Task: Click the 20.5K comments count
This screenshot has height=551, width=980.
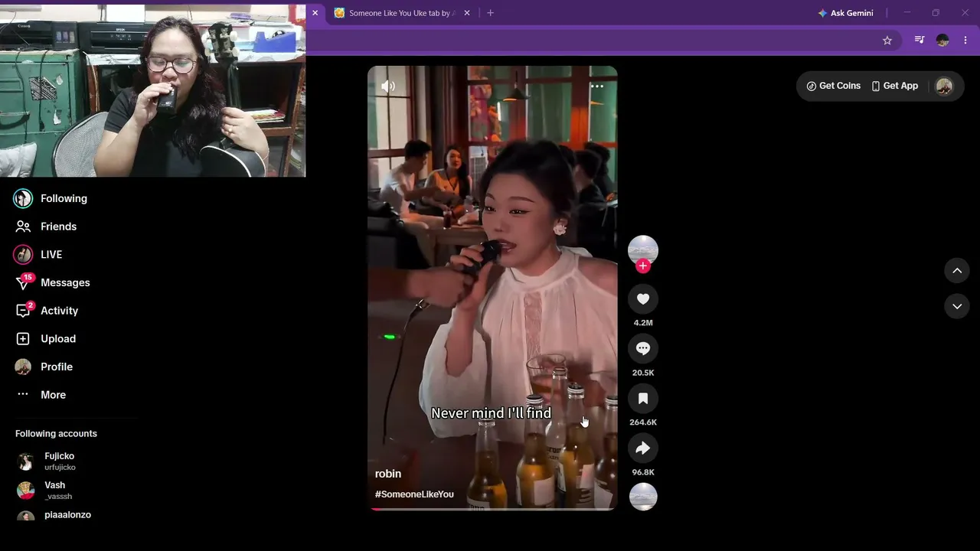Action: 643,373
